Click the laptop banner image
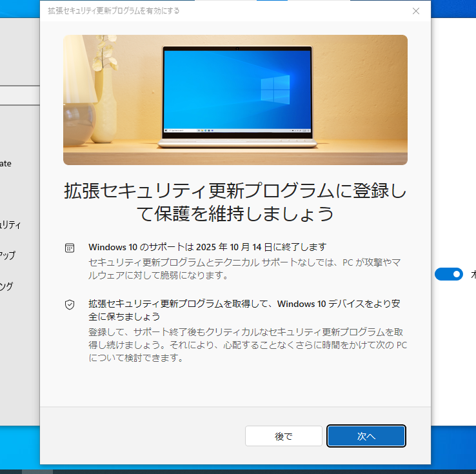This screenshot has height=474, width=476. pyautogui.click(x=235, y=100)
